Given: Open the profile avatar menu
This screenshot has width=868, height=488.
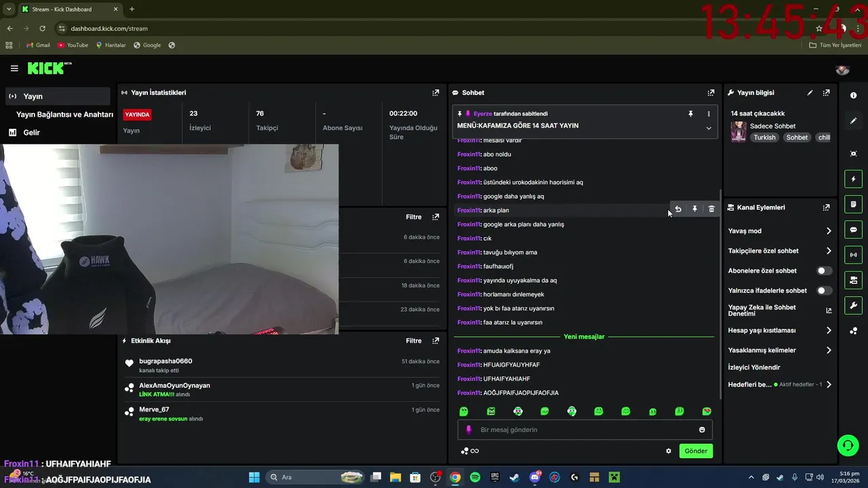Looking at the screenshot, I should (842, 69).
